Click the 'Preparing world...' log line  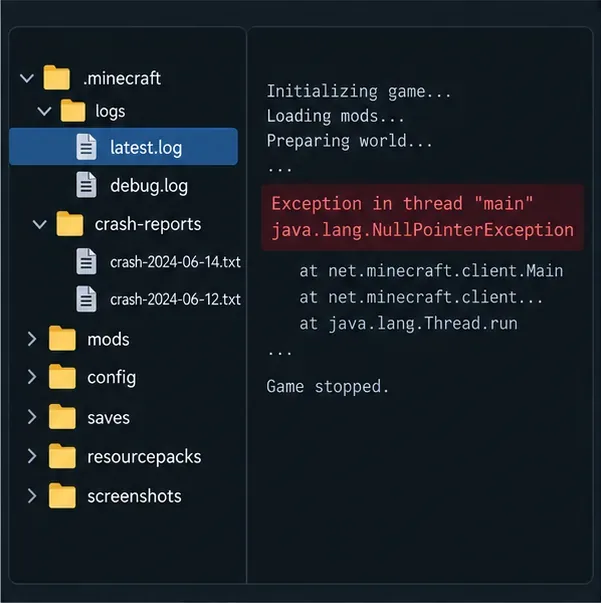tap(349, 141)
